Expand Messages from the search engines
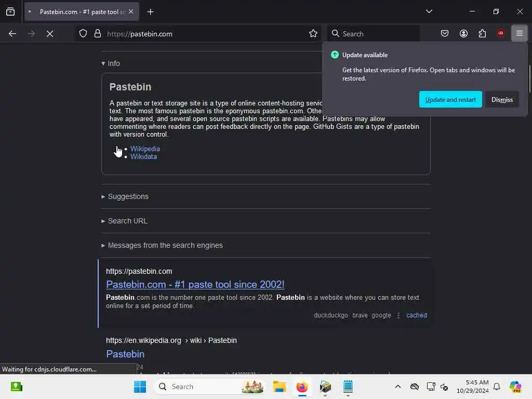532x399 pixels. pyautogui.click(x=162, y=245)
